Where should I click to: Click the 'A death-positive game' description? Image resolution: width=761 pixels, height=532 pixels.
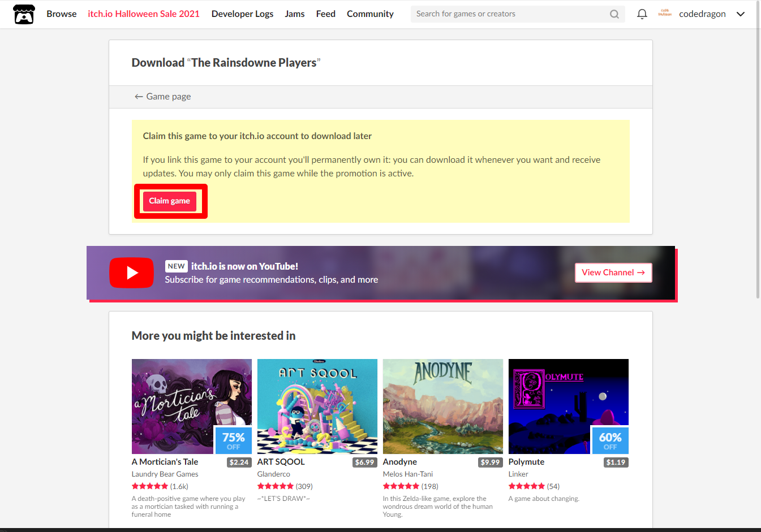pyautogui.click(x=189, y=507)
